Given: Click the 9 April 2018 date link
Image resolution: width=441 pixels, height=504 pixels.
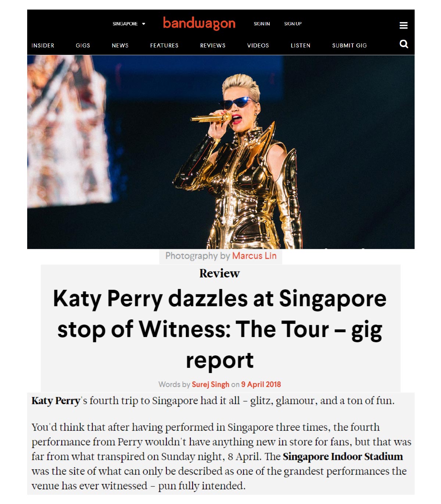Looking at the screenshot, I should (x=261, y=384).
